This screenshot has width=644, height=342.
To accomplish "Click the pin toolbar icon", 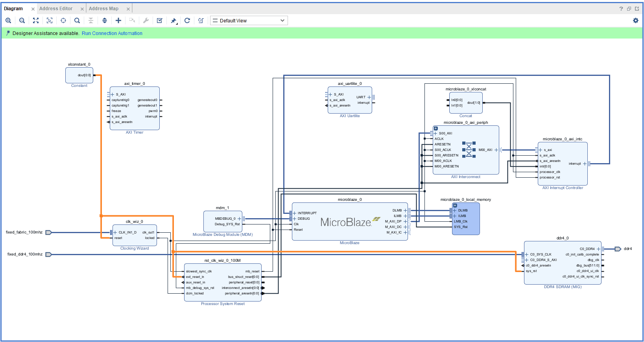I will pos(173,20).
